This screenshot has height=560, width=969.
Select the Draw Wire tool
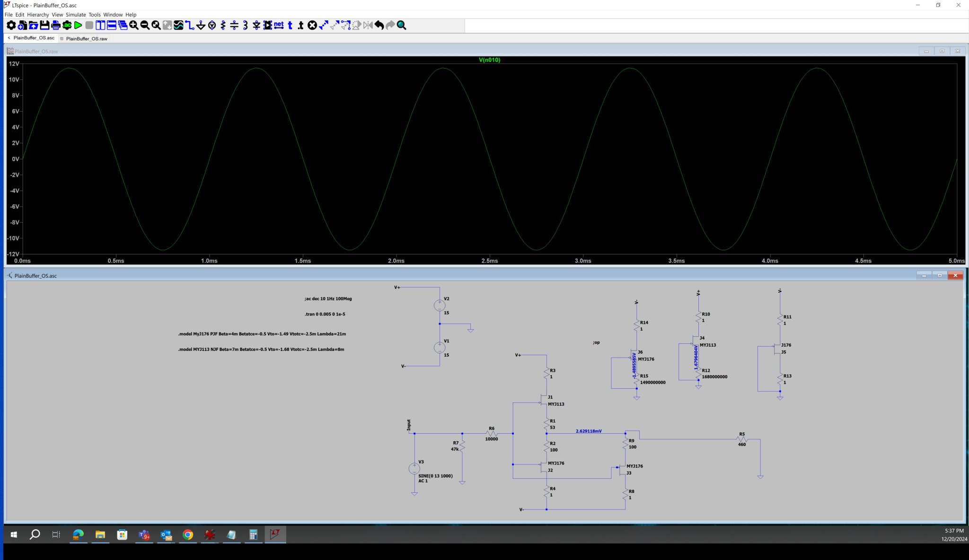click(190, 26)
